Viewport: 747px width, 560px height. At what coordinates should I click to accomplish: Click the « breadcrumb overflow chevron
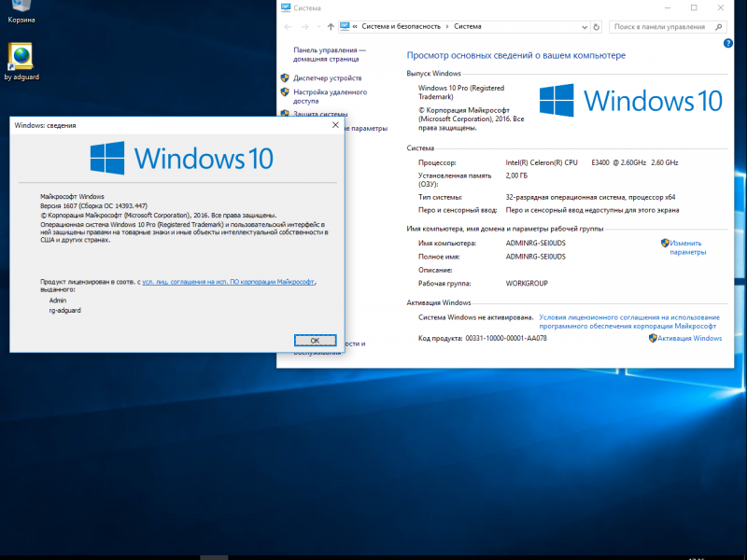click(x=355, y=27)
